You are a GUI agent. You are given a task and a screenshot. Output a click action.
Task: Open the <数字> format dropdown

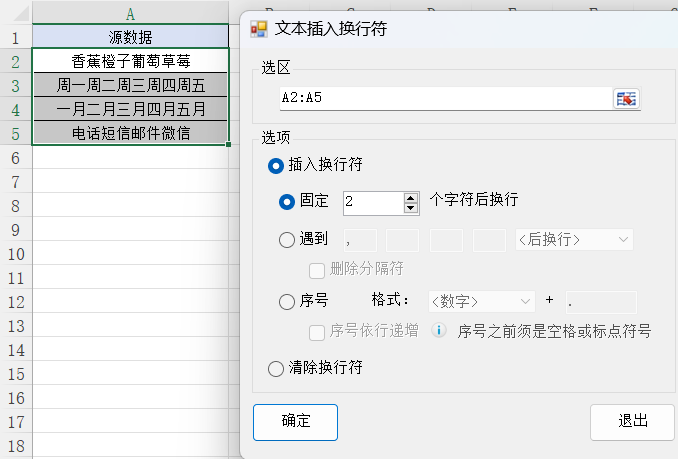(482, 302)
